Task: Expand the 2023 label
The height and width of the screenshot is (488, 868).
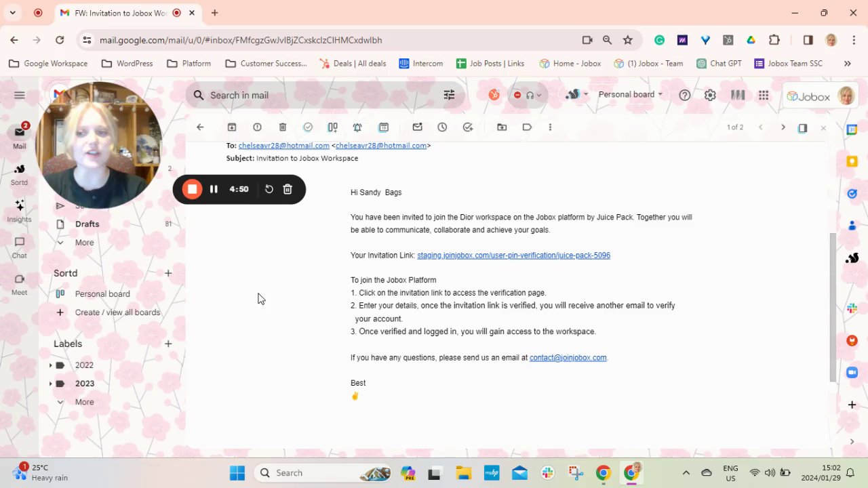Action: coord(50,384)
